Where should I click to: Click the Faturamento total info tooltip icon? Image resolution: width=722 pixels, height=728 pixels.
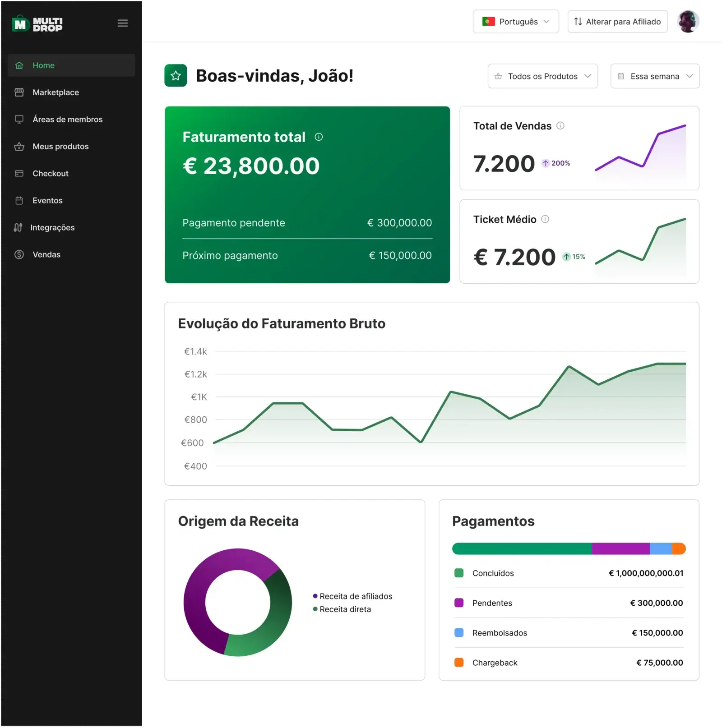pos(319,137)
